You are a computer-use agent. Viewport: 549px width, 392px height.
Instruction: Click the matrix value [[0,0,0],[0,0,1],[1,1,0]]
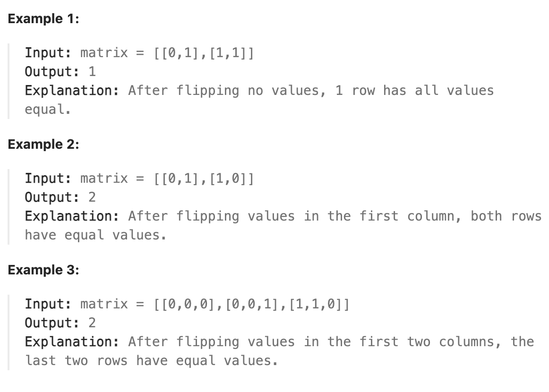pyautogui.click(x=252, y=304)
